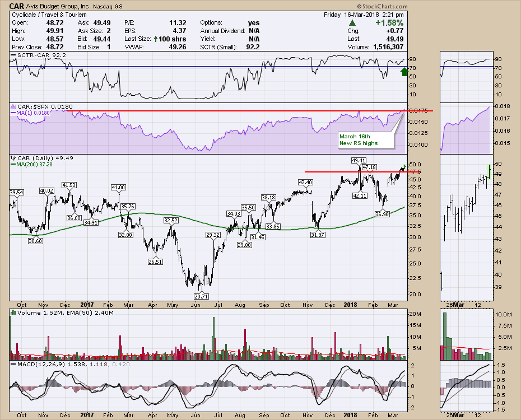Click the '+1.58%' percent change value
The width and height of the screenshot is (521, 420).
pyautogui.click(x=389, y=23)
